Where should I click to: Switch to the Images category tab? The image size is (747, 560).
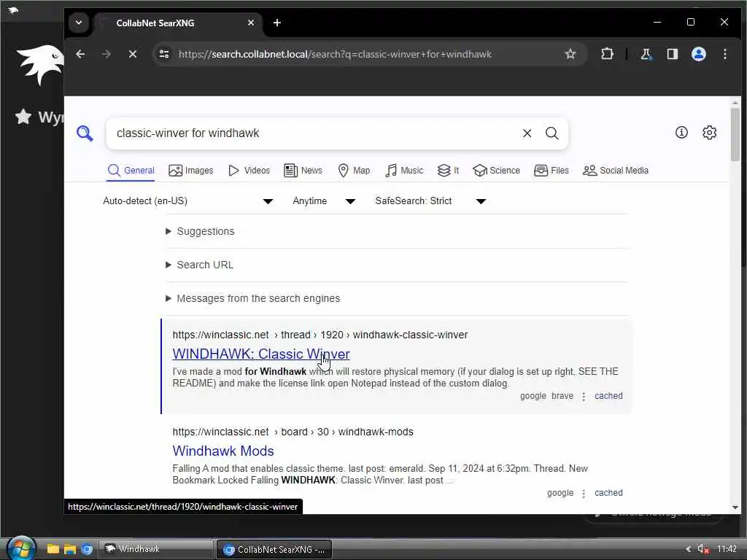(x=191, y=171)
